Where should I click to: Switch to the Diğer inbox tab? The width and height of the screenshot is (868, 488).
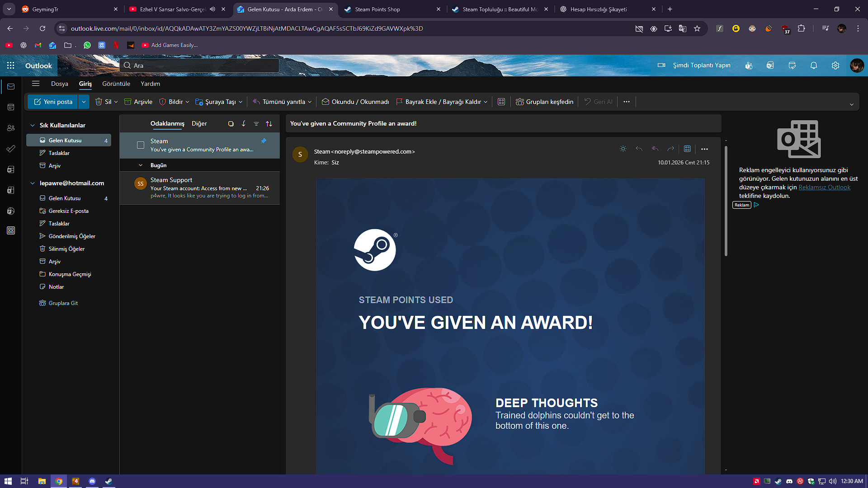point(199,124)
